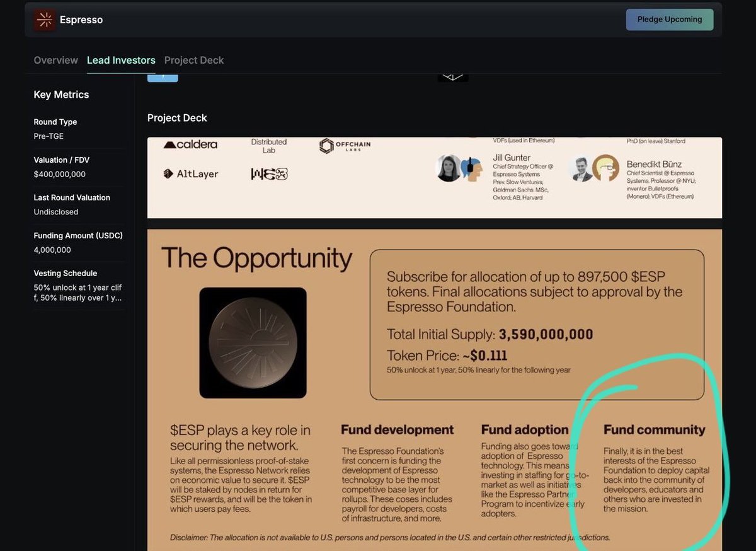Click the headphones cartoon avatar beside Jill Gunter
Viewport: 756px width, 551px height.
point(472,168)
